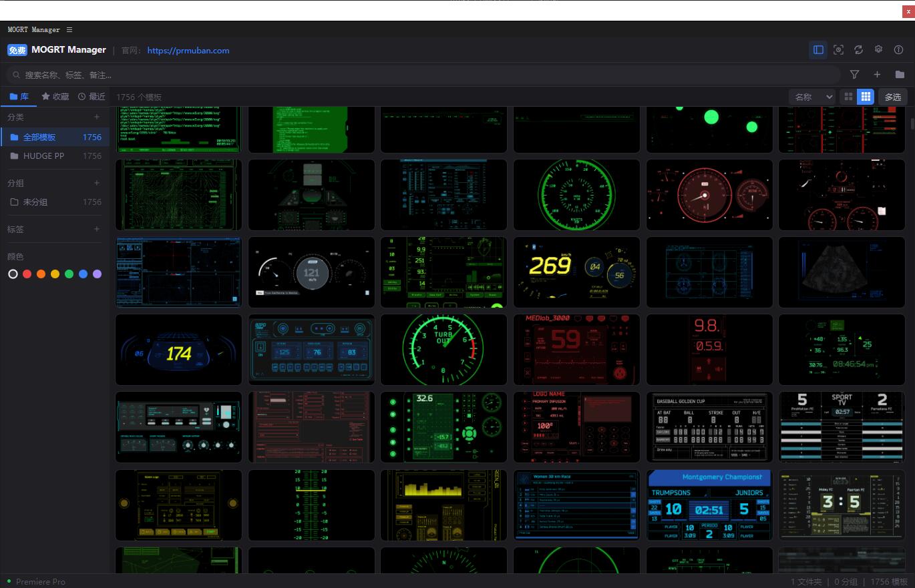Click the Premiere Pro connection status

click(x=37, y=582)
